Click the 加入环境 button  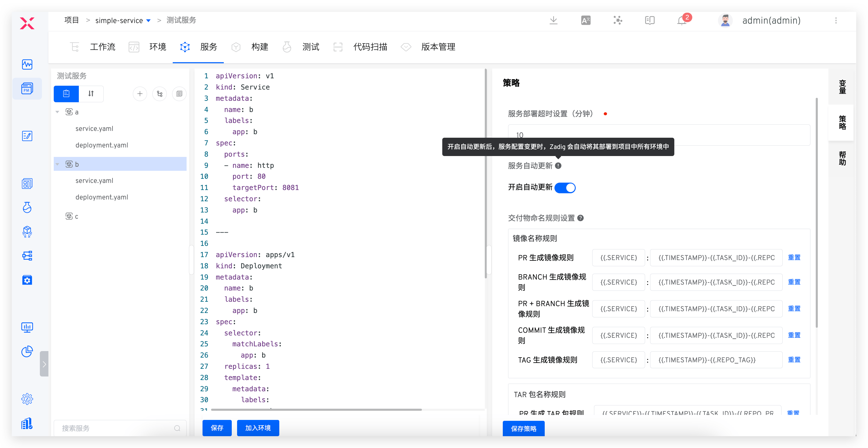(258, 428)
